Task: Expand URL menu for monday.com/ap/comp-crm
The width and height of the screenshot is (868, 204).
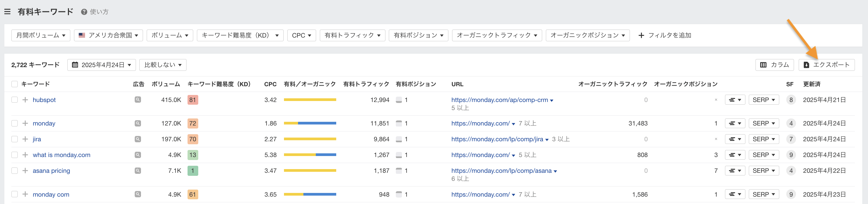Action: point(552,100)
